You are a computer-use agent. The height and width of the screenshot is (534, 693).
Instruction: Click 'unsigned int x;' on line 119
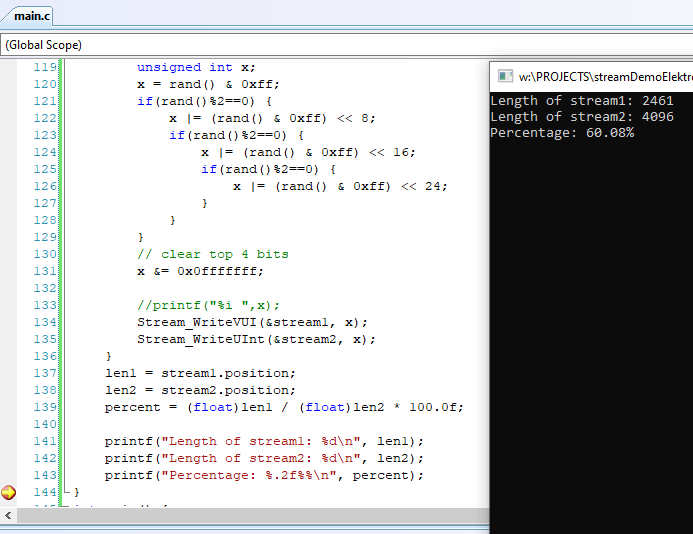coord(196,67)
